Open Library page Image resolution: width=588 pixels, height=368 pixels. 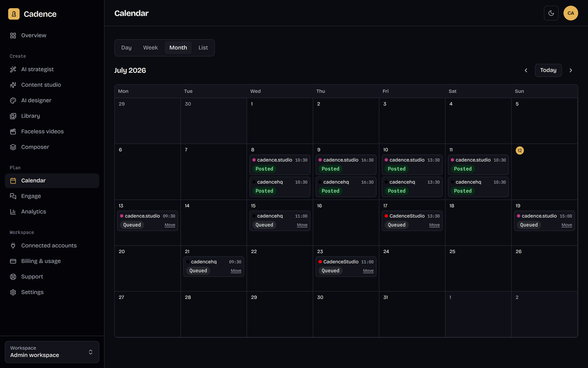[52, 116]
